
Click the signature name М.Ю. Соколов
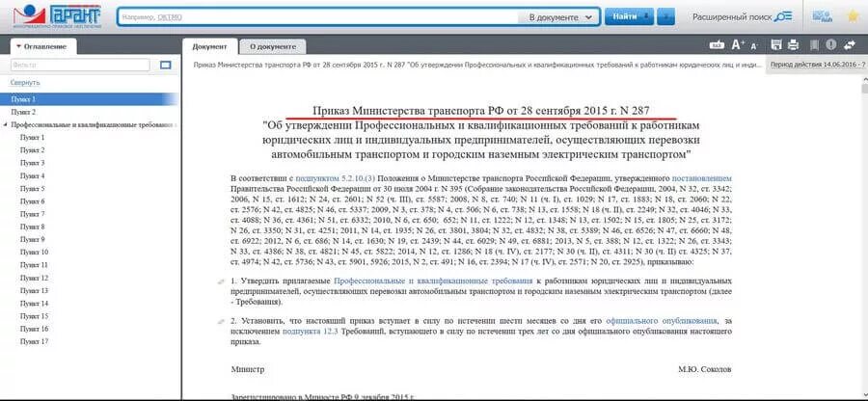click(705, 369)
